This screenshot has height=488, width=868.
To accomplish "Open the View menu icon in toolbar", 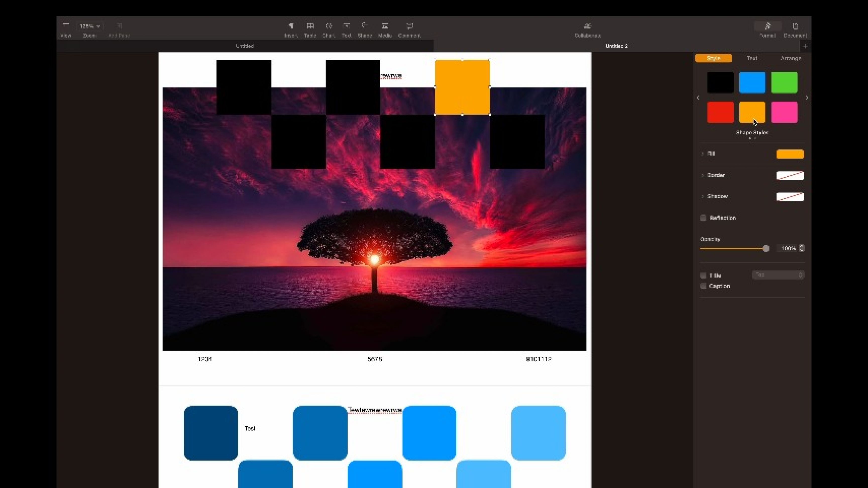I will [x=66, y=26].
